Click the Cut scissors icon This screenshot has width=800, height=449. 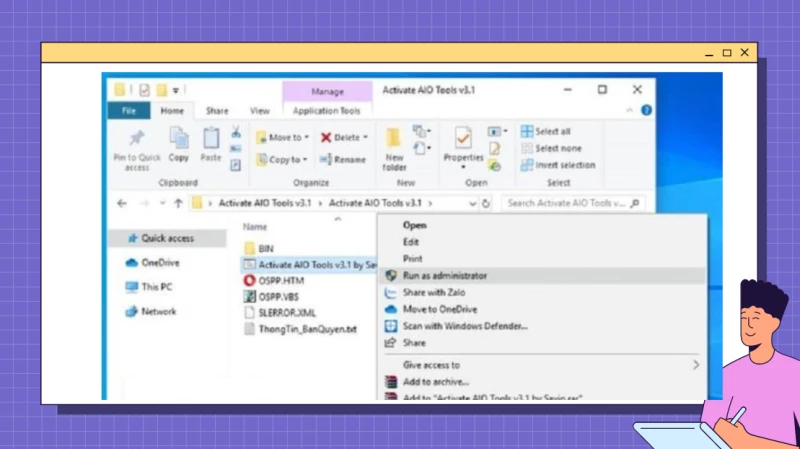236,131
